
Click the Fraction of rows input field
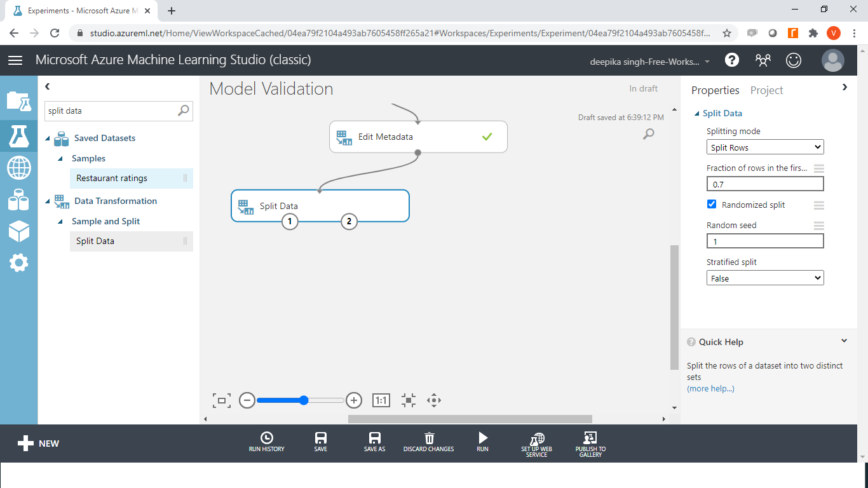[765, 184]
